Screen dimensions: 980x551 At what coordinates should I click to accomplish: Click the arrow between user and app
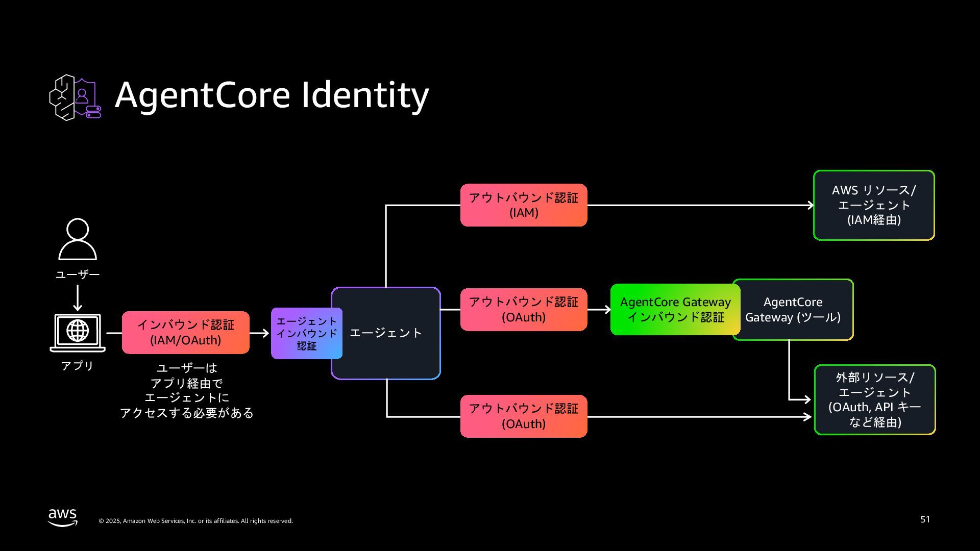click(x=78, y=298)
